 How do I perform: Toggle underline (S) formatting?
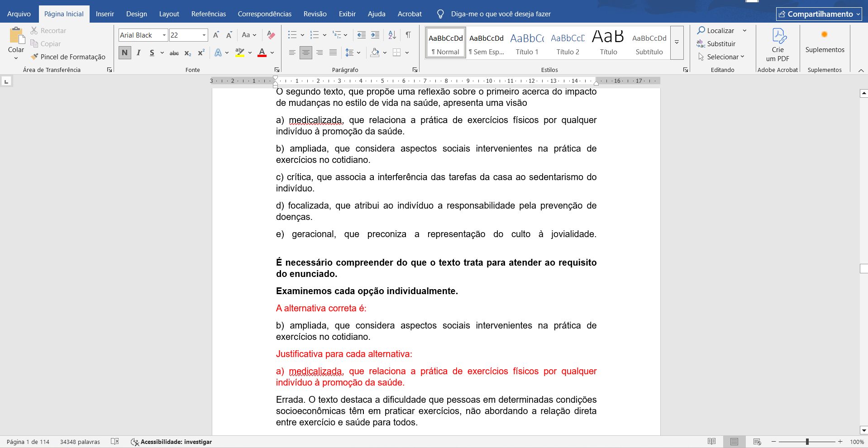click(x=152, y=52)
